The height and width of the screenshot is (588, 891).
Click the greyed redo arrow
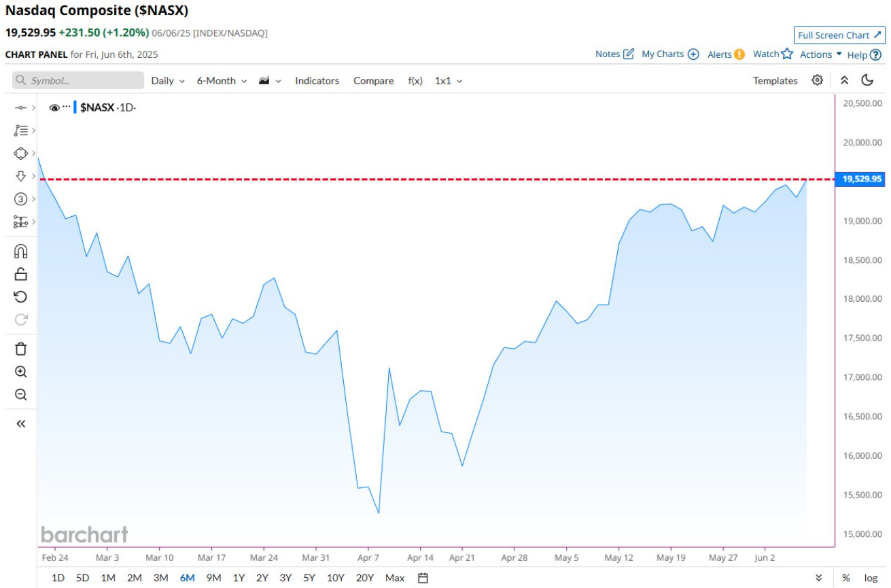(20, 319)
